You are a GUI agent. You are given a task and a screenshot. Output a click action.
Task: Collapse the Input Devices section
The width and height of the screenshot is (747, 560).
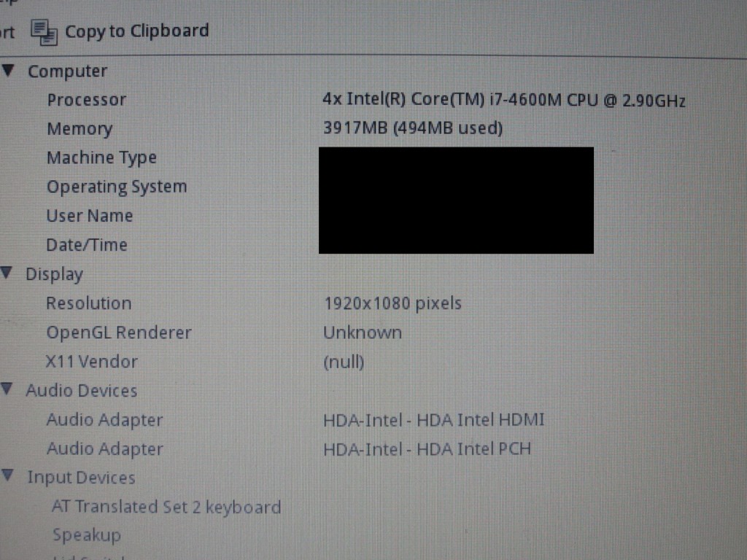click(8, 475)
